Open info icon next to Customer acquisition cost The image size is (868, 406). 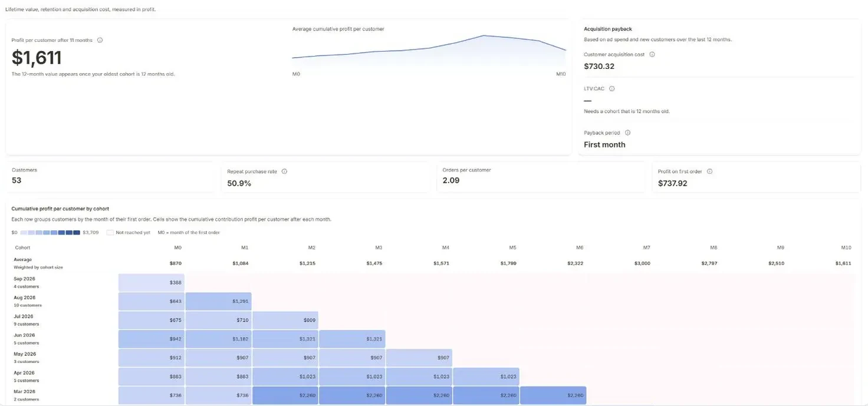[x=652, y=54]
